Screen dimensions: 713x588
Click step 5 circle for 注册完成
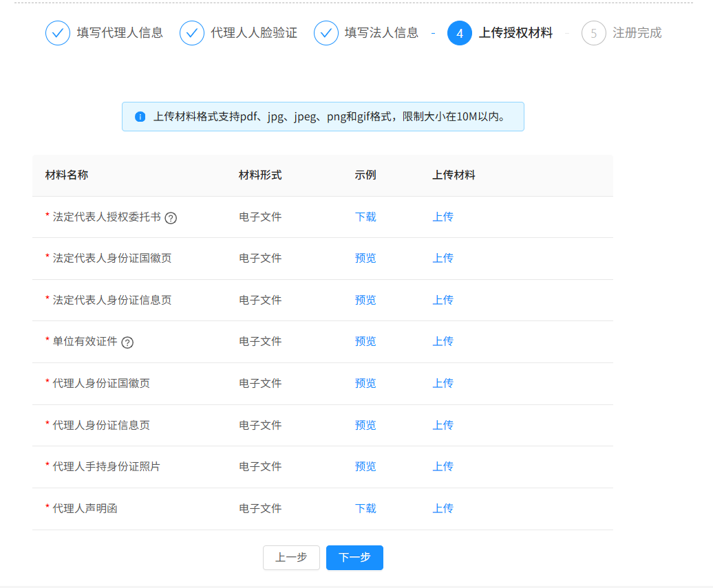pos(593,33)
